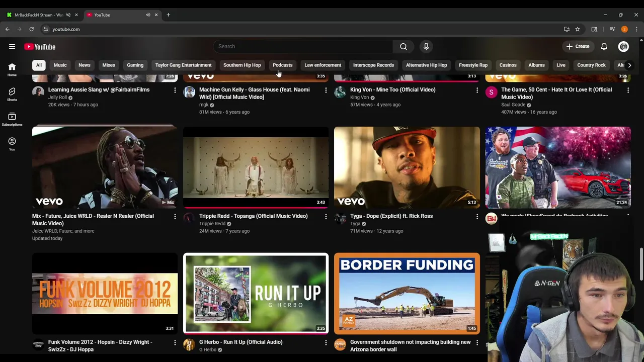Open options for Trippie Redd Topanga video
Viewport: 644px width, 362px height.
click(x=326, y=216)
